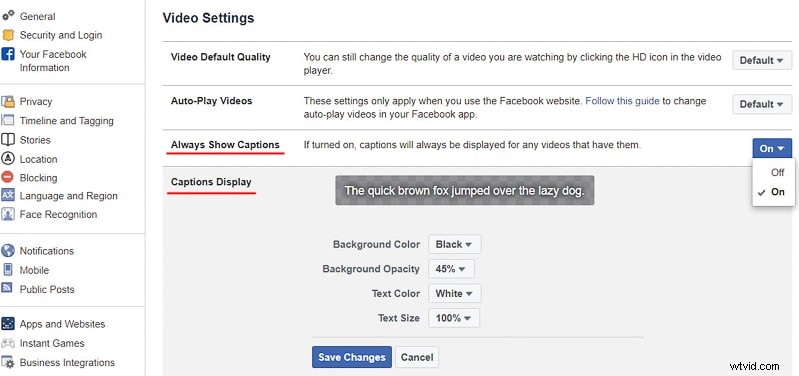This screenshot has height=376, width=799.
Task: Select the Face Recognition icon
Action: pyautogui.click(x=8, y=214)
